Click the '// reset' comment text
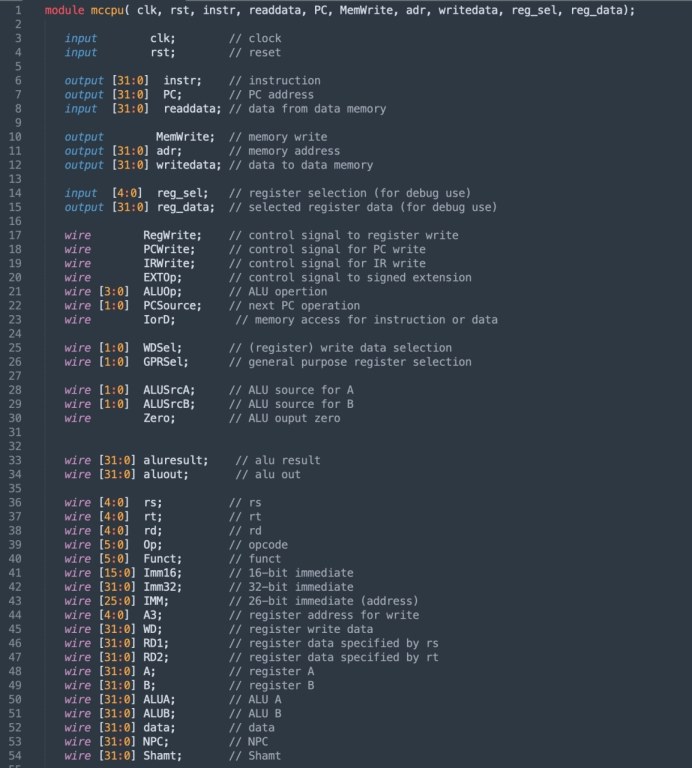This screenshot has height=768, width=692. pyautogui.click(x=254, y=52)
